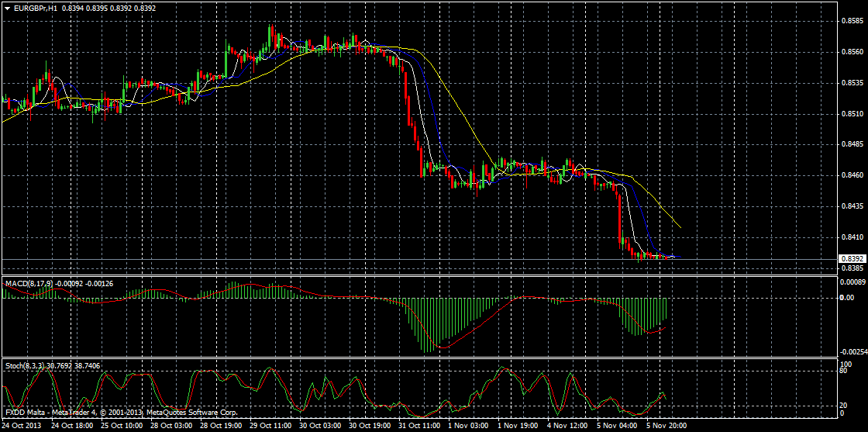Click the stochastic 80 level scale label
The width and height of the screenshot is (868, 432).
click(x=846, y=371)
